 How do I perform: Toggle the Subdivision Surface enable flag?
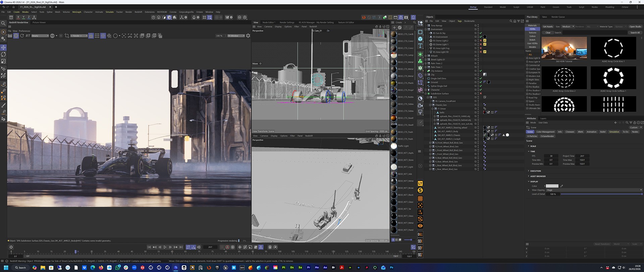481,94
